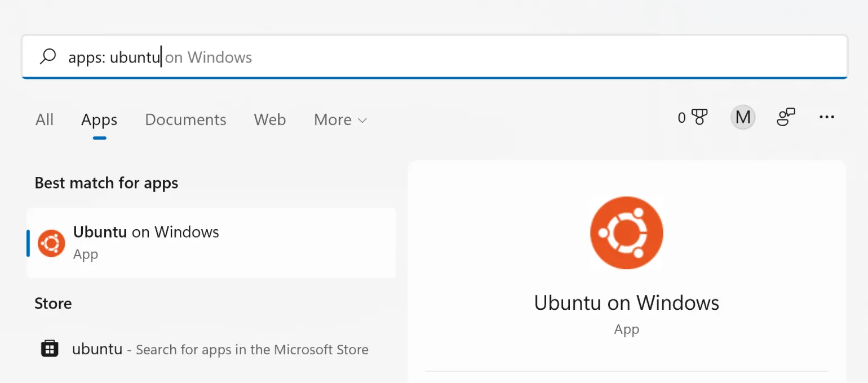The width and height of the screenshot is (868, 383).
Task: Switch to the Documents tab
Action: coord(185,119)
